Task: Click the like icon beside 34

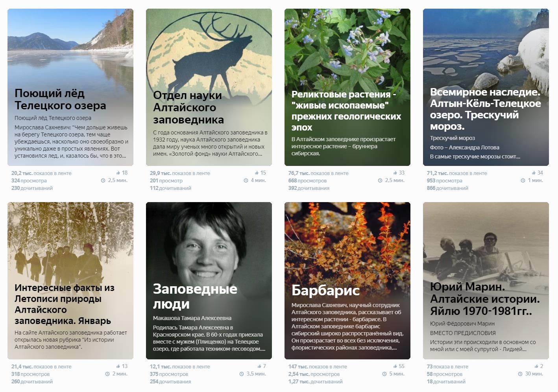Action: 534,173
